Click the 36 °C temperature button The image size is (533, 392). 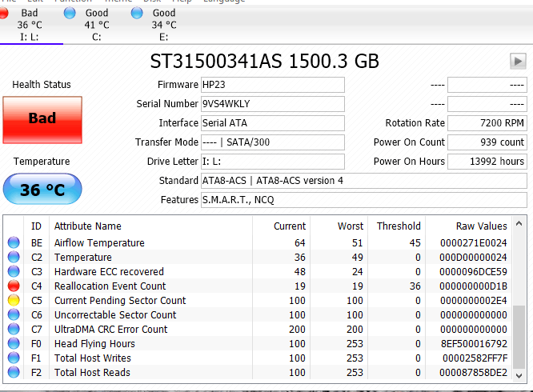pos(42,189)
